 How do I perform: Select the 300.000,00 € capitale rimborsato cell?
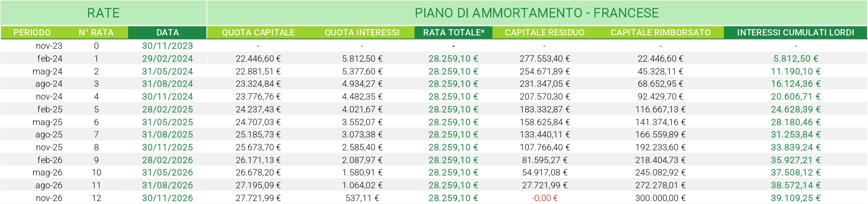click(660, 198)
